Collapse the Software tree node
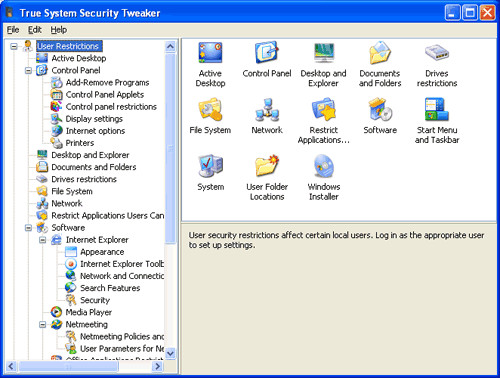 coord(28,228)
